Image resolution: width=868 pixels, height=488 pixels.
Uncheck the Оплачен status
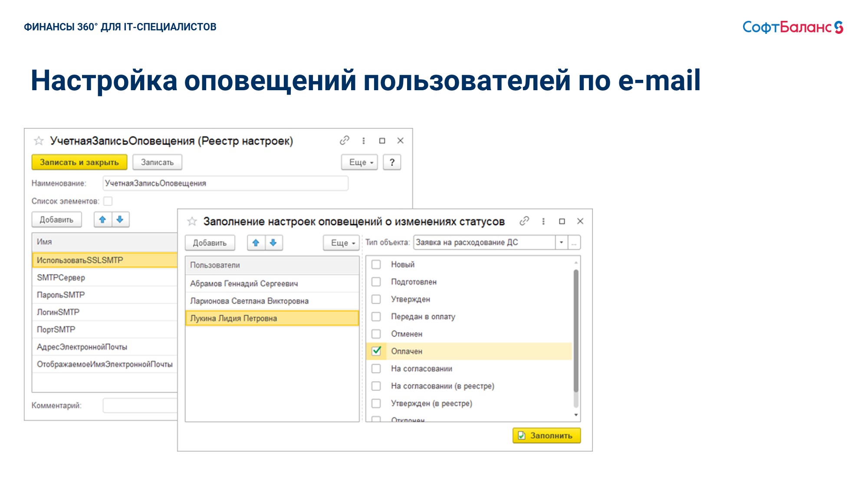(376, 351)
